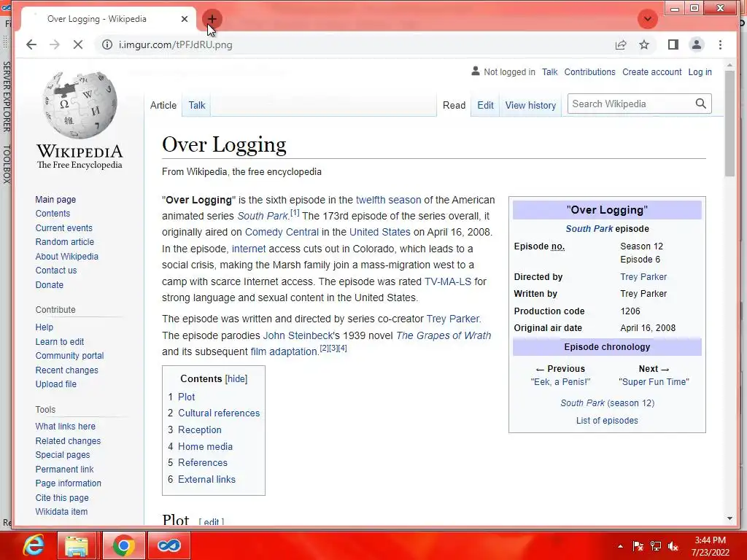Switch to the Article tab

pos(163,105)
